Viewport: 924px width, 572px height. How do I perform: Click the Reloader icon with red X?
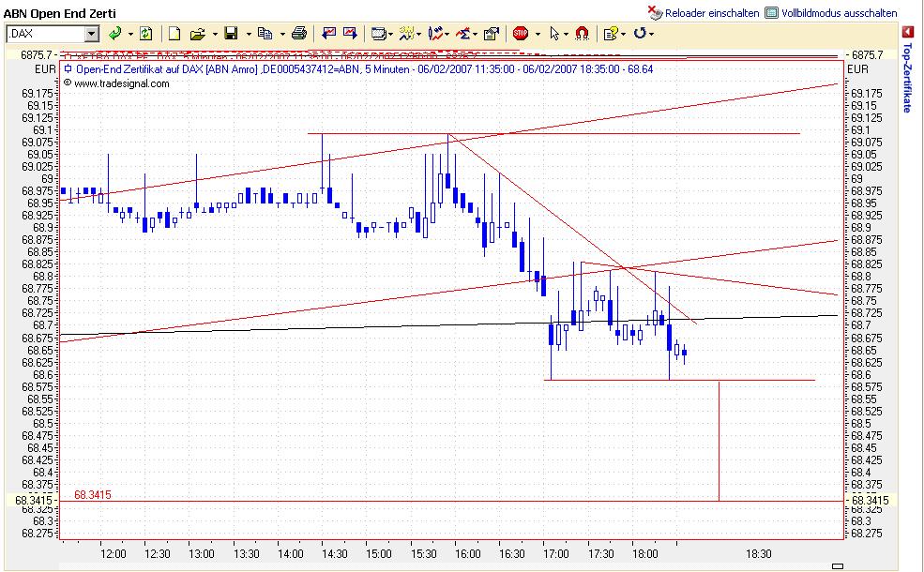click(x=656, y=12)
